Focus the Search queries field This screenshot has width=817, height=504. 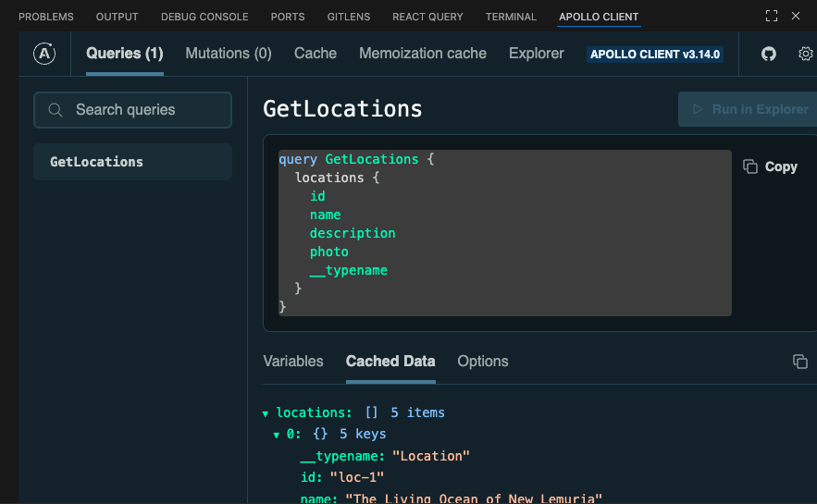tap(139, 110)
